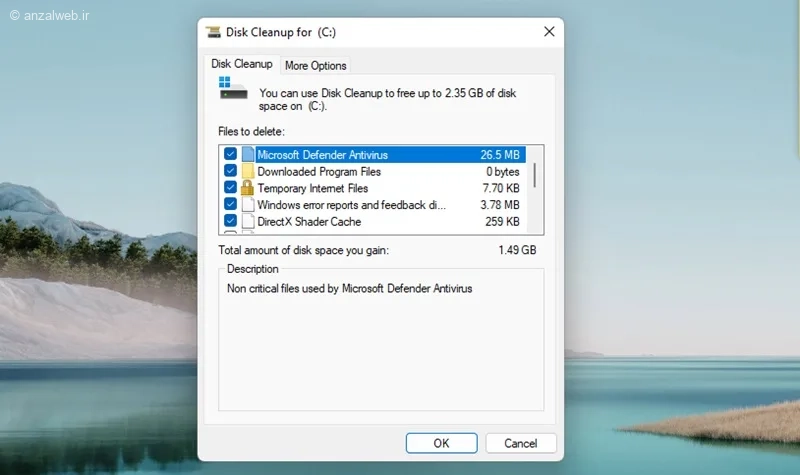Click the files list scrollbar thumb
Screen dimensions: 800x475
coord(535,175)
